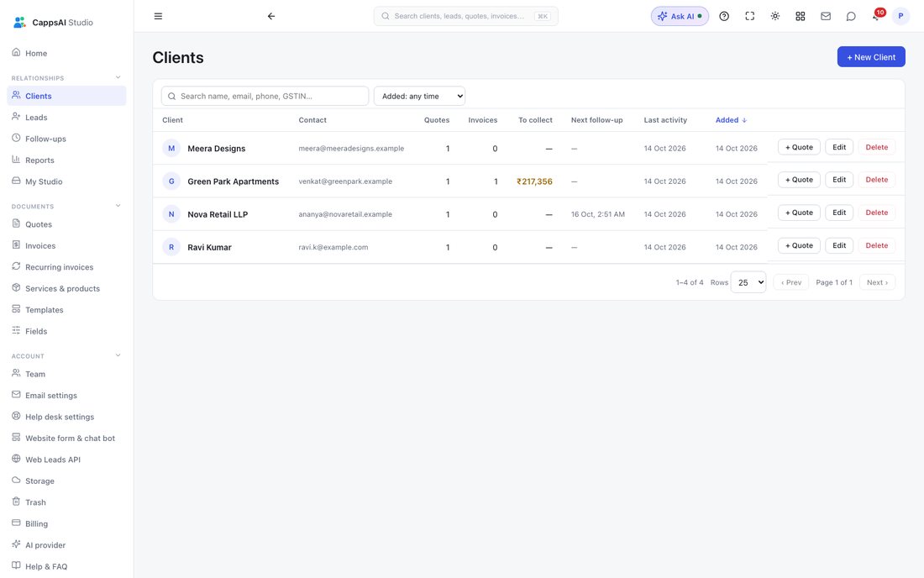Open the chat bubble icon
This screenshot has width=924, height=578.
(x=851, y=16)
